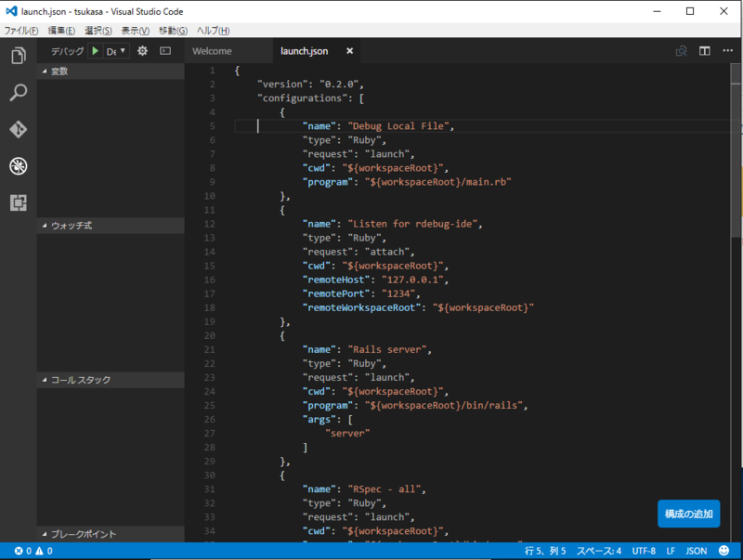Click the VS Code logo in title bar
The image size is (743, 560).
point(11,11)
